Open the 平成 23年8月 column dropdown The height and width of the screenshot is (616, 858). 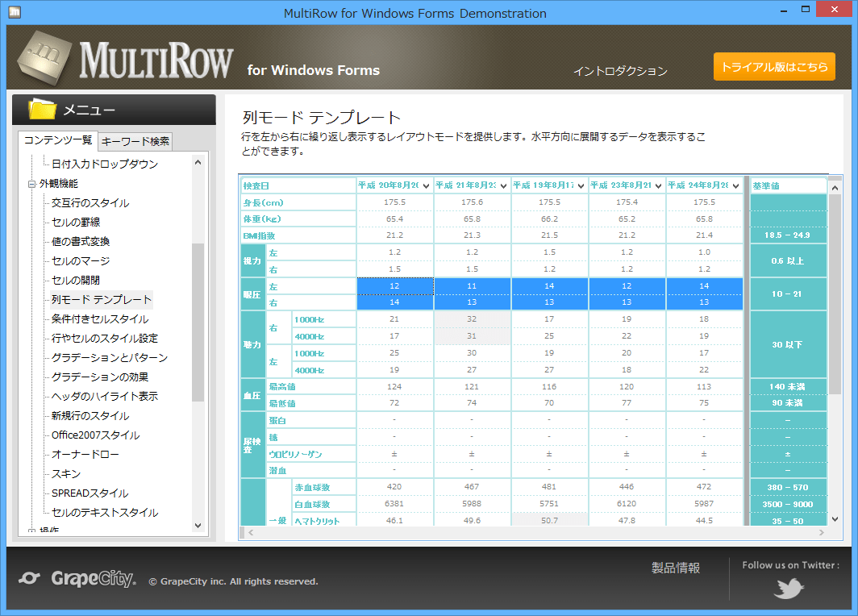(x=660, y=185)
